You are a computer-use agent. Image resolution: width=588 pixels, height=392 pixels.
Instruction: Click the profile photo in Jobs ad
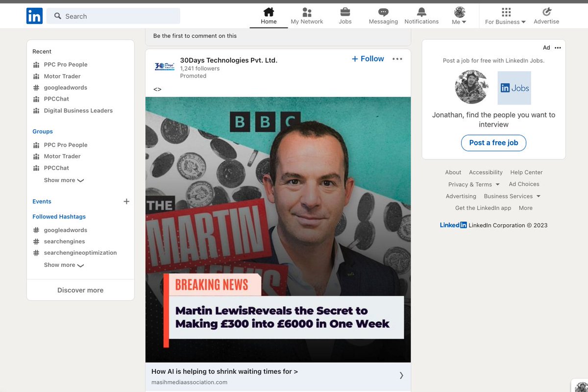pyautogui.click(x=472, y=87)
